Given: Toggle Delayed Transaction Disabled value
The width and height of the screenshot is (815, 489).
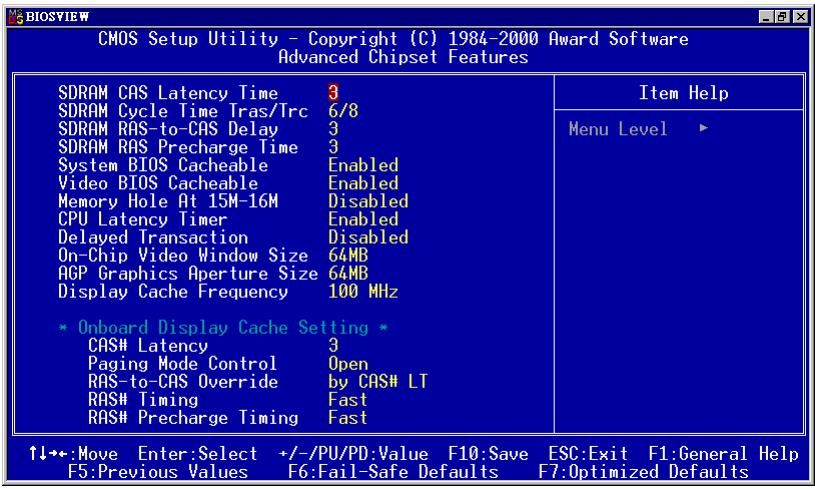Looking at the screenshot, I should click(368, 237).
